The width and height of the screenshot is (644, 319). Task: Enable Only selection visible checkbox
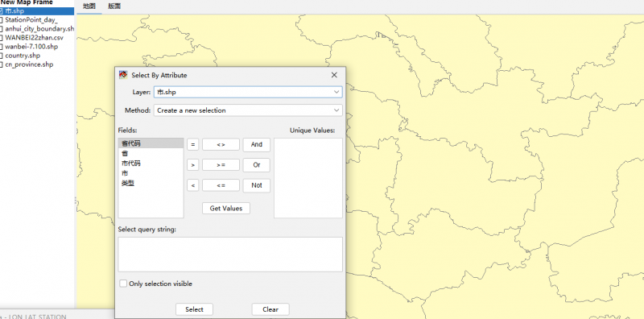(x=123, y=284)
